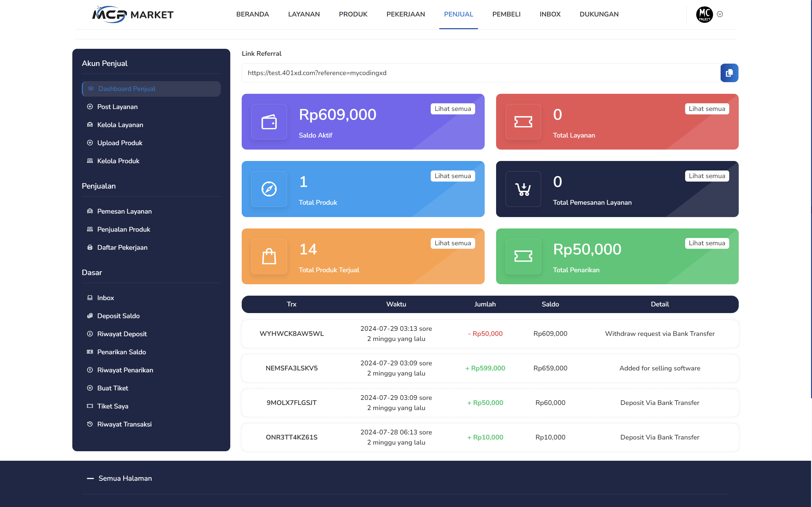Click the shopping bag icon on Total Produk Terjual
This screenshot has height=507, width=812.
pos(269,257)
